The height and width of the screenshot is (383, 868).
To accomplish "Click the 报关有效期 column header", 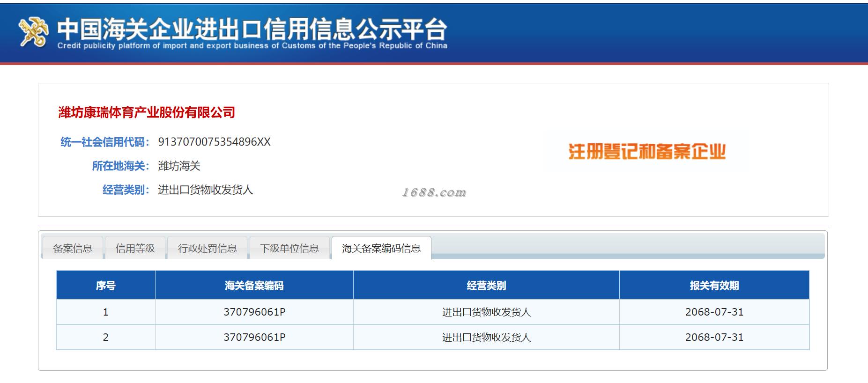I will coord(714,286).
